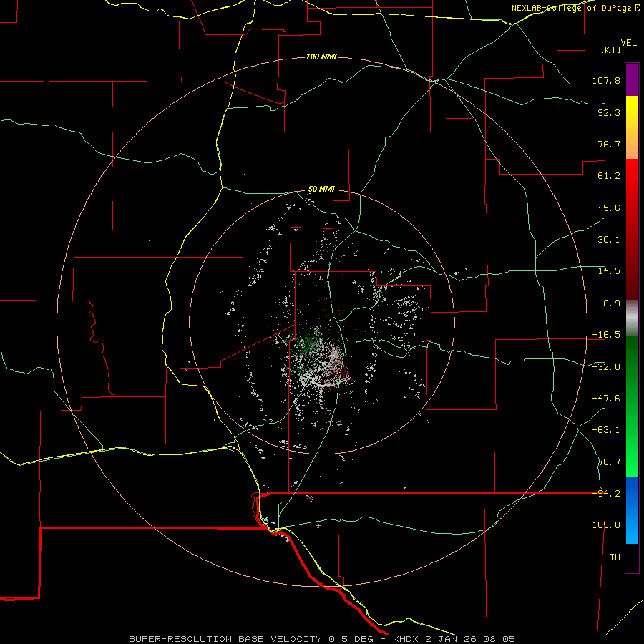This screenshot has height=644, width=644.
Task: Click the "-0.9" velocity scale value
Action: coord(609,303)
